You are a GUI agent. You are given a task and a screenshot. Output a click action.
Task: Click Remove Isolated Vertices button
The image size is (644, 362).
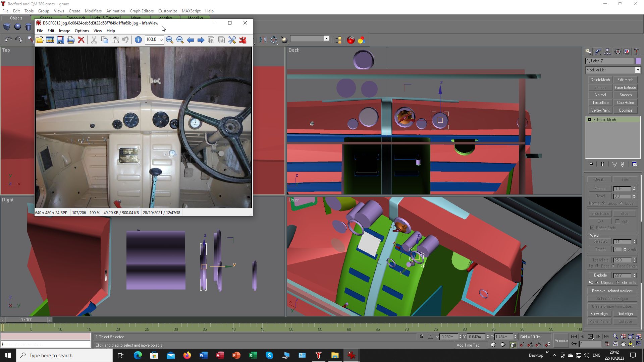click(x=612, y=291)
